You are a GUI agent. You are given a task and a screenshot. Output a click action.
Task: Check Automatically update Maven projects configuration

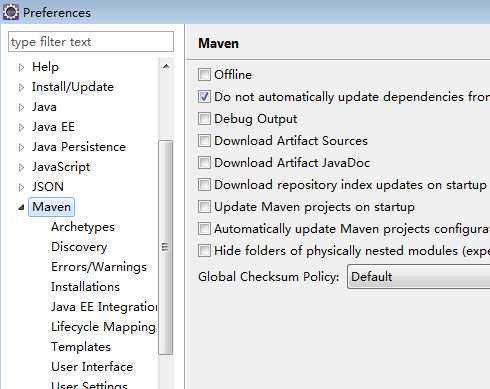click(204, 229)
